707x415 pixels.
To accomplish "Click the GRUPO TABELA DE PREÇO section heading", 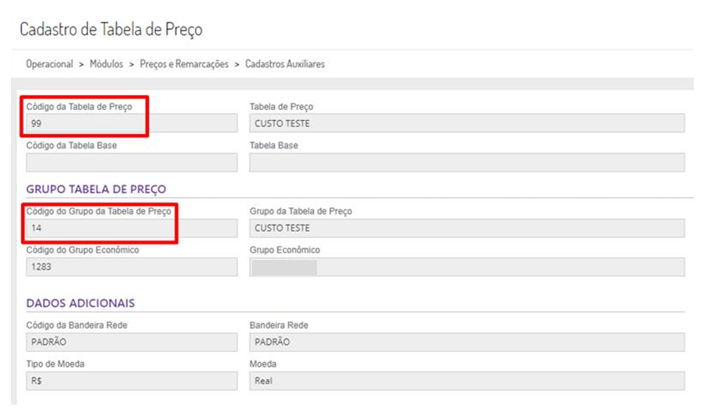I will pos(96,189).
